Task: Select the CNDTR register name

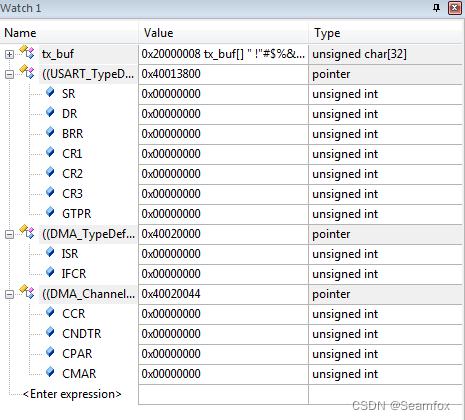Action: pyautogui.click(x=81, y=334)
